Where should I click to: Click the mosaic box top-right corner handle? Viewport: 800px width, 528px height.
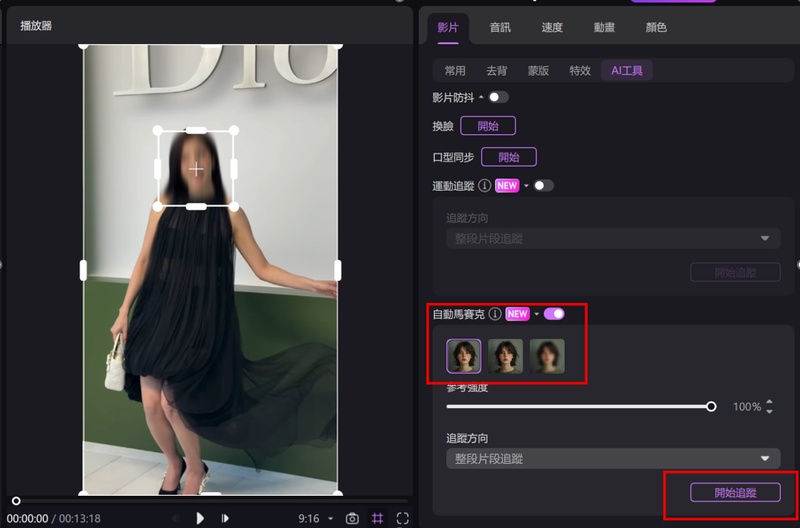(x=234, y=131)
